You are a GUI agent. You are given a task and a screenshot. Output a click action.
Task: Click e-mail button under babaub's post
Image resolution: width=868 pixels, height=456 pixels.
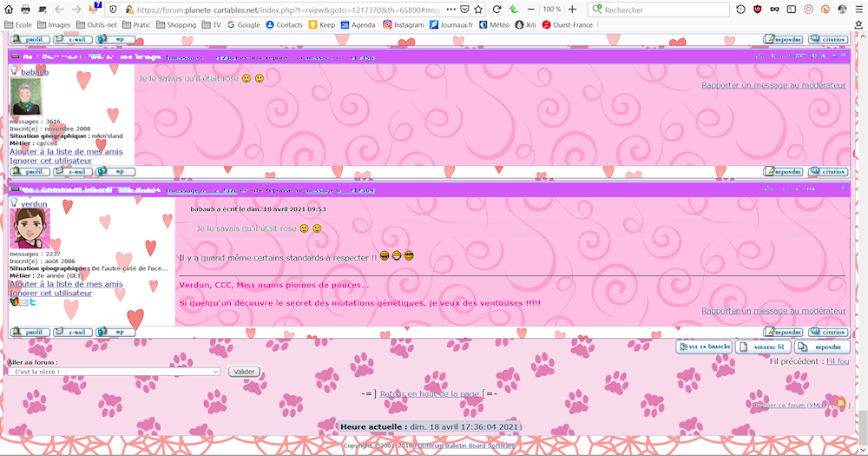[73, 172]
